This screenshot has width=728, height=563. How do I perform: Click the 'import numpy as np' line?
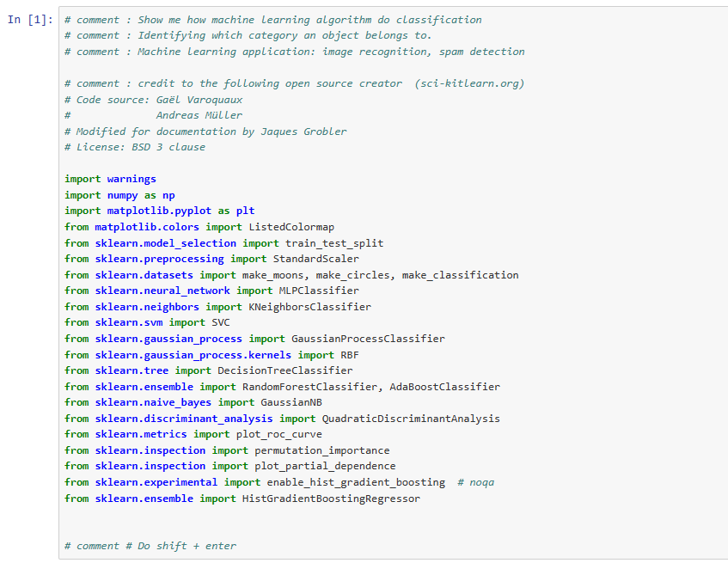(119, 195)
